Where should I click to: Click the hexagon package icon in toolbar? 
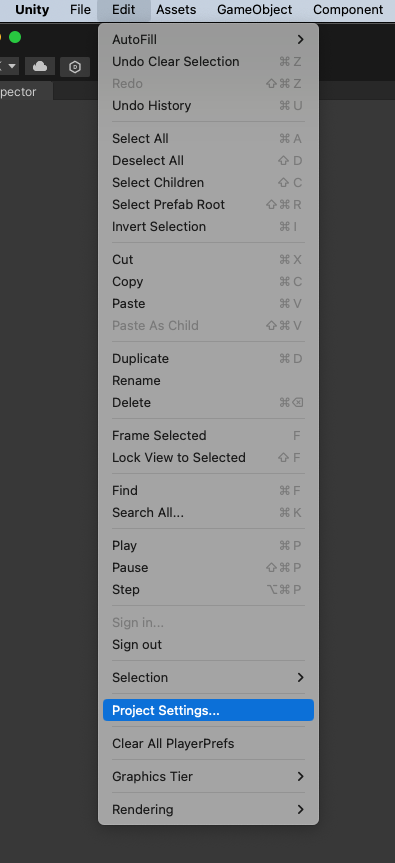[75, 67]
